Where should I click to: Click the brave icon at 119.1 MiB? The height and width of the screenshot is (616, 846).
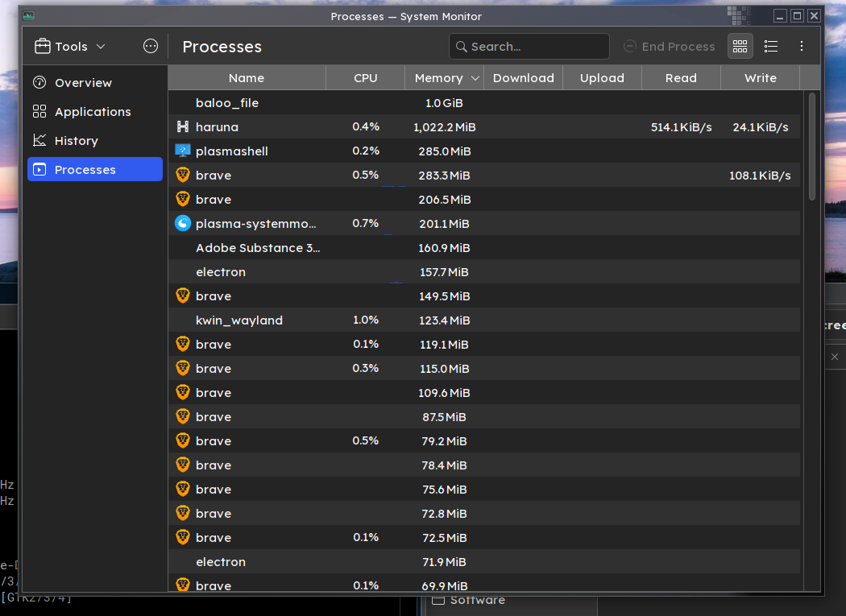[x=183, y=344]
